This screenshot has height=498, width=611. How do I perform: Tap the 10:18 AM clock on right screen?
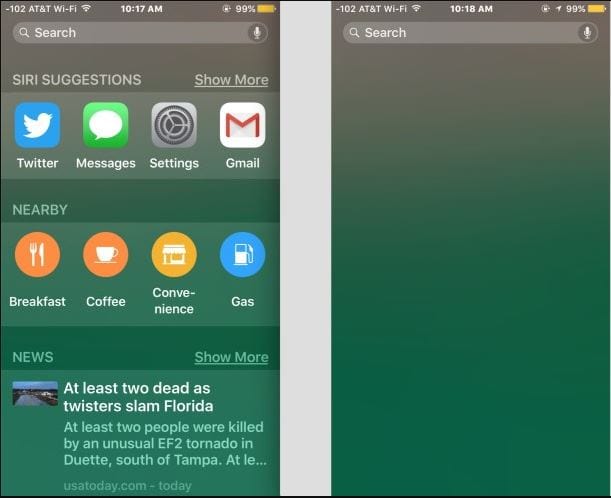coord(471,9)
